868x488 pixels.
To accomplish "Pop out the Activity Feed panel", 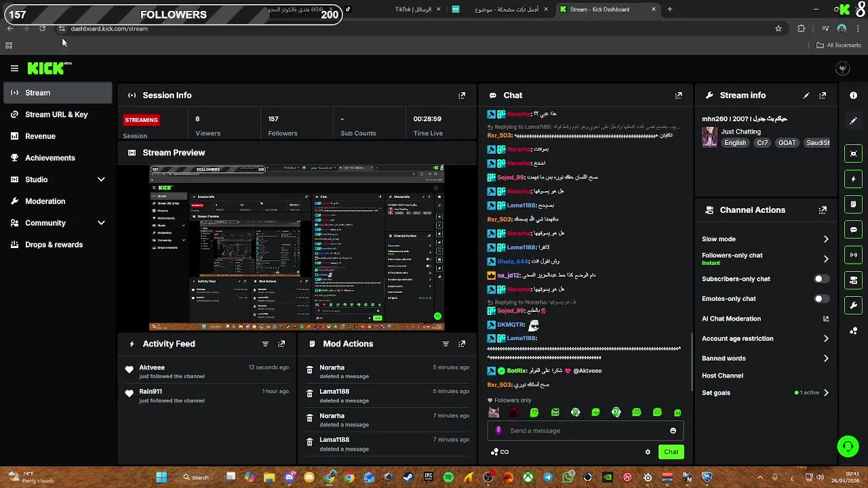I will click(281, 344).
